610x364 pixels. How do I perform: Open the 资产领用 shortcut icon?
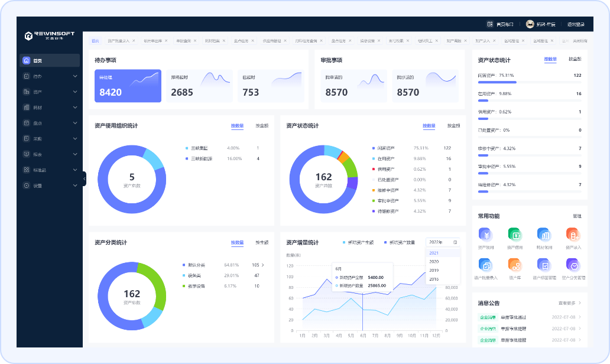[485, 235]
